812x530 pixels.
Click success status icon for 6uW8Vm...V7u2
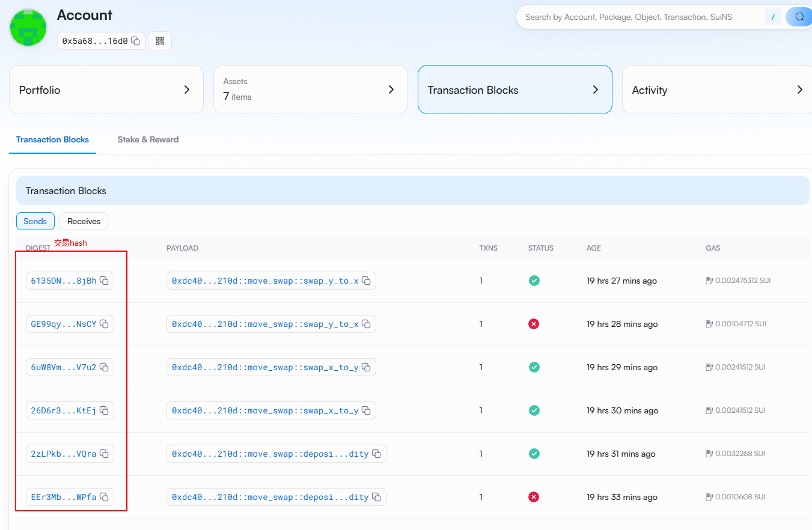[534, 367]
